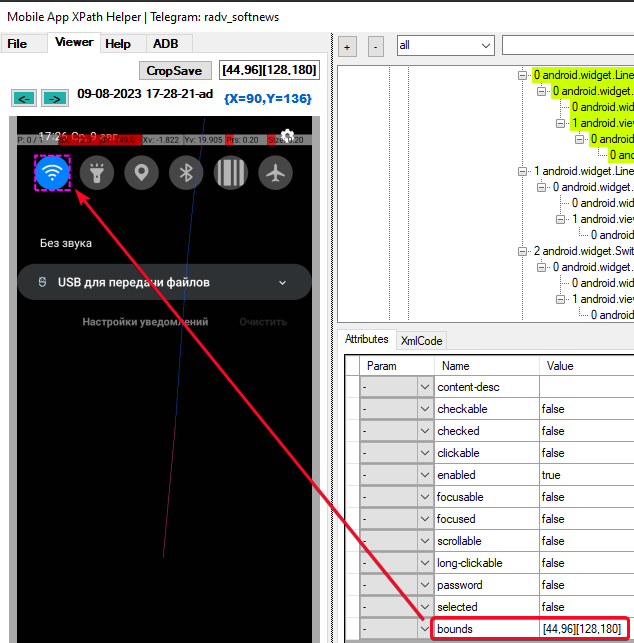Open the 'all' filter dropdown

point(445,45)
